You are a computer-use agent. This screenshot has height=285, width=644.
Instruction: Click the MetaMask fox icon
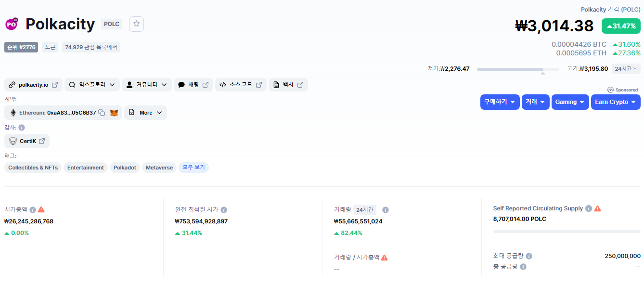[x=114, y=113]
